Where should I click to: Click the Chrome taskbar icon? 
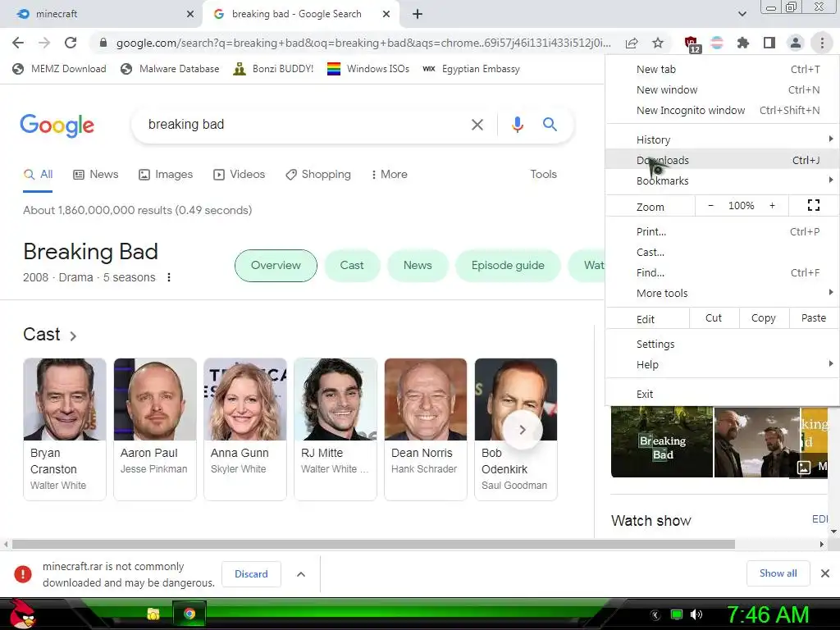[x=189, y=614]
